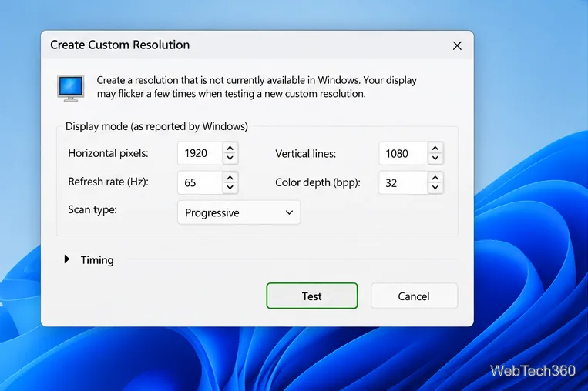
Task: Increase the Color depth using the up arrow
Action: tap(435, 178)
